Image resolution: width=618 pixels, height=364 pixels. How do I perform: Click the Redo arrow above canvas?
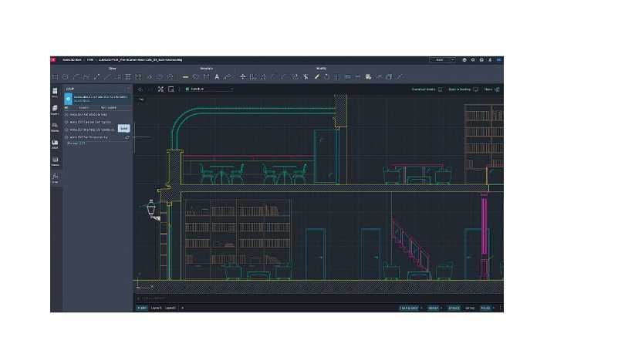[x=150, y=89]
